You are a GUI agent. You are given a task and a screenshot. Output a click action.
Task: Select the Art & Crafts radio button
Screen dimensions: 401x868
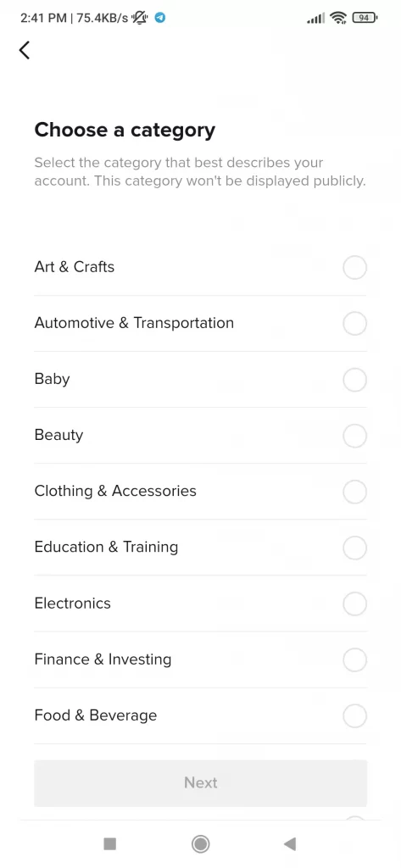click(x=354, y=267)
